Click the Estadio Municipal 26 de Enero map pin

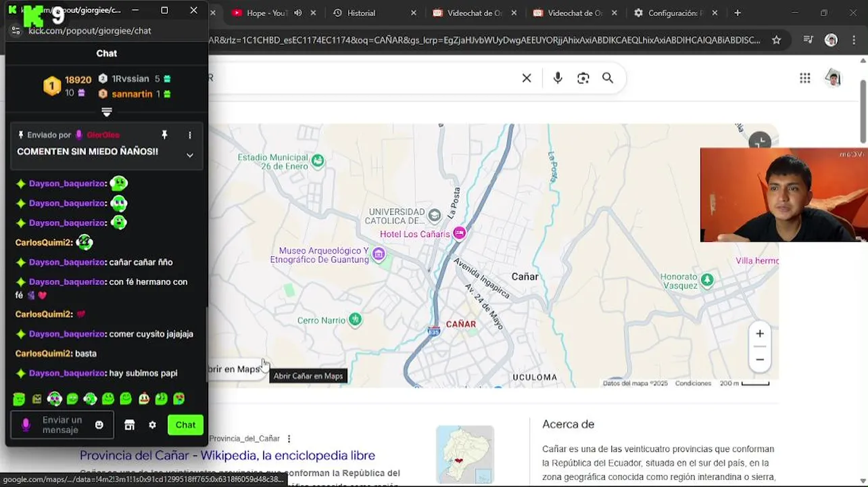pos(318,160)
